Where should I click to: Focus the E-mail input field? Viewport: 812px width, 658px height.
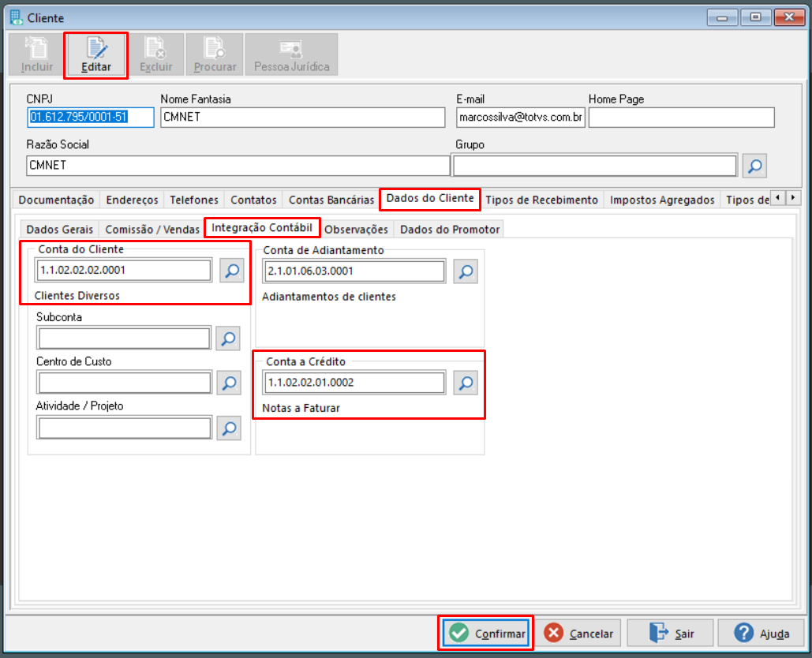click(521, 117)
